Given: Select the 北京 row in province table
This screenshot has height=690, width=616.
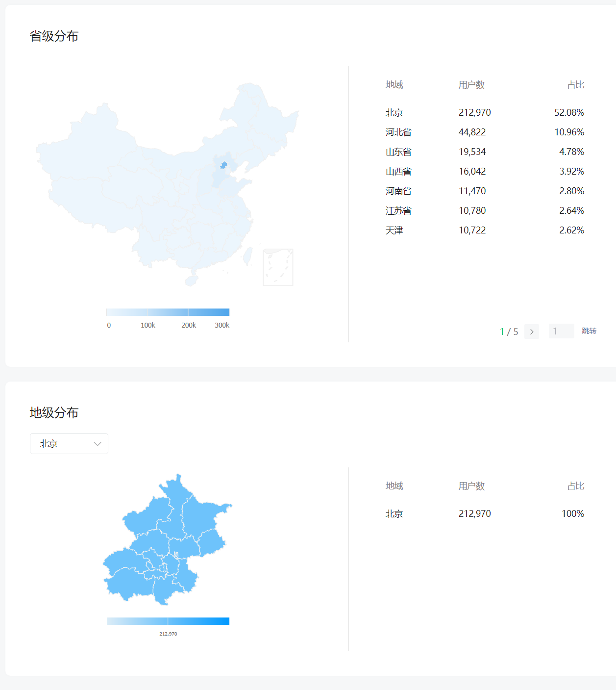Looking at the screenshot, I should click(x=485, y=112).
